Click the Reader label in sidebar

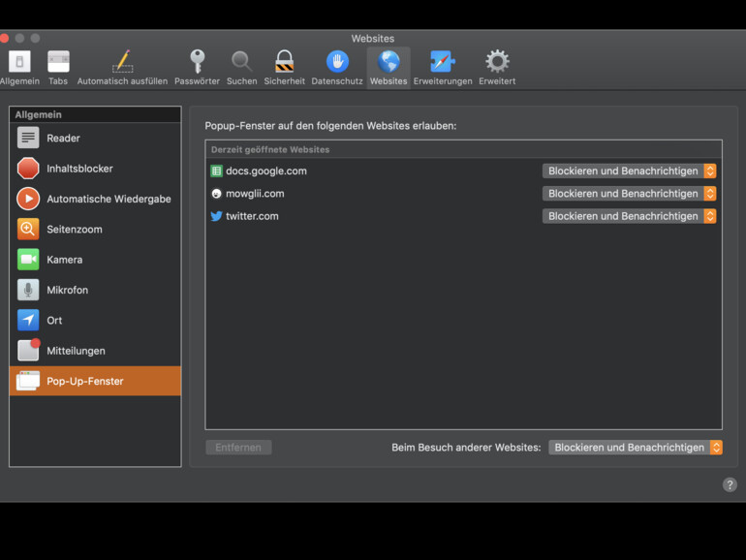coord(63,138)
